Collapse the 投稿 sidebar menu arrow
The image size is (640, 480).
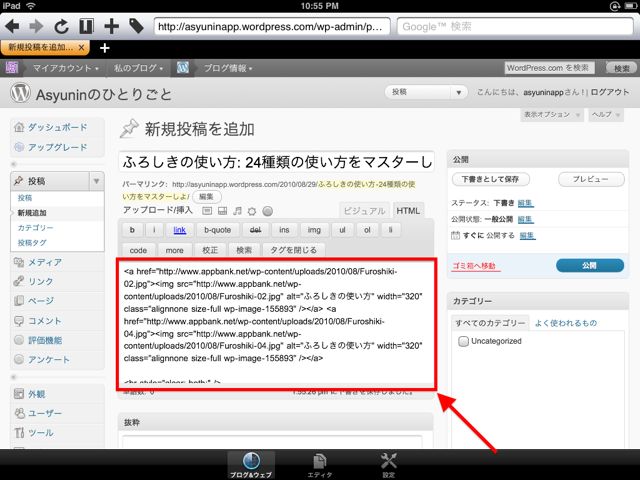click(x=96, y=181)
